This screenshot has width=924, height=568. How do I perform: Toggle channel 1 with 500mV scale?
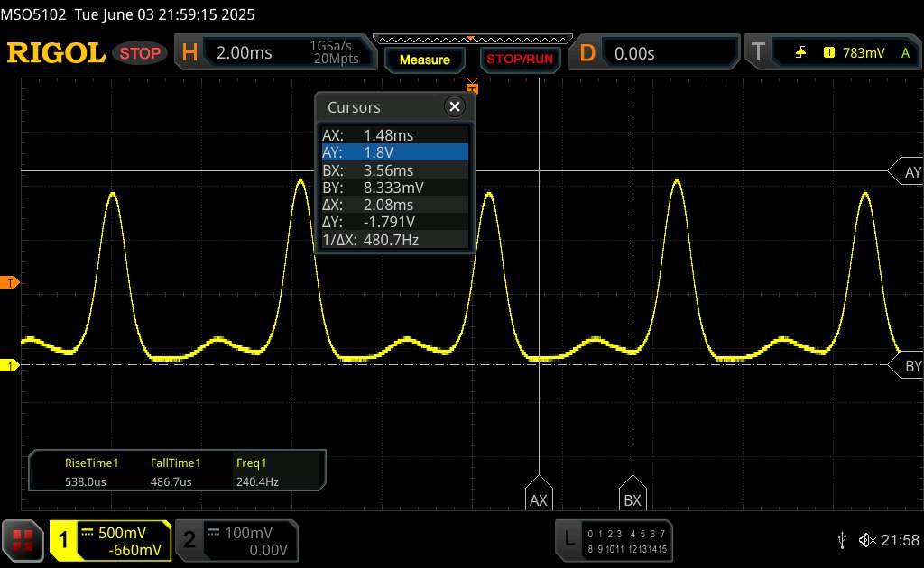[x=110, y=540]
